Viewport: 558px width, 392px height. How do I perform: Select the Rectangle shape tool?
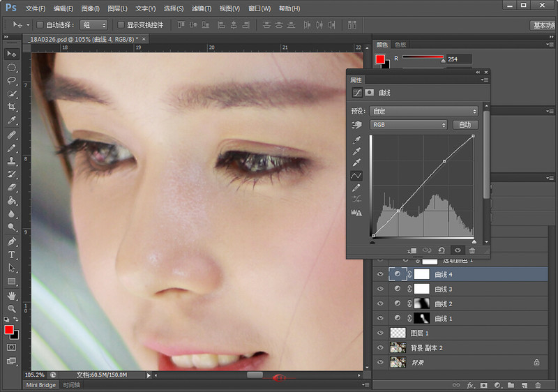[12, 281]
